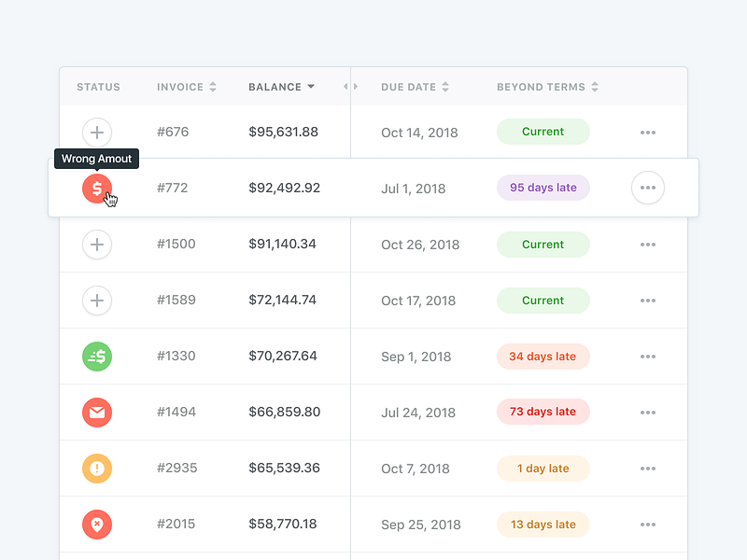
Task: Click the 34 days late colored pill
Action: pyautogui.click(x=543, y=356)
